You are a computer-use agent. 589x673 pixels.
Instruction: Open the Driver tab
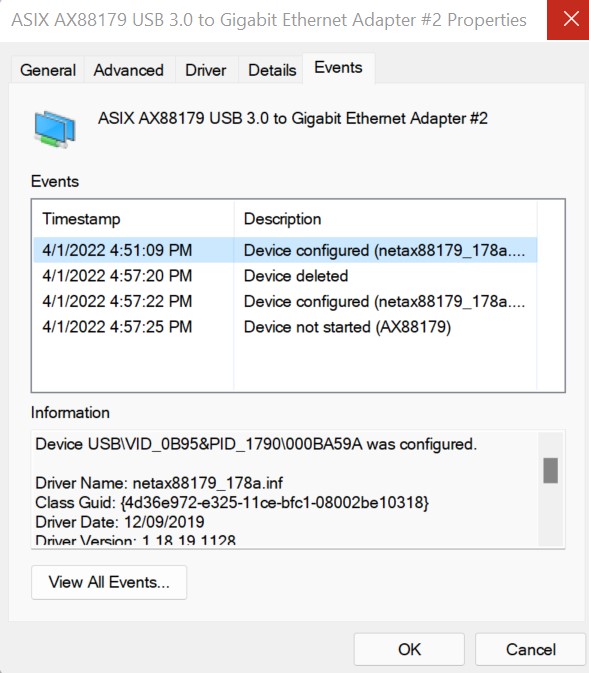[x=206, y=70]
